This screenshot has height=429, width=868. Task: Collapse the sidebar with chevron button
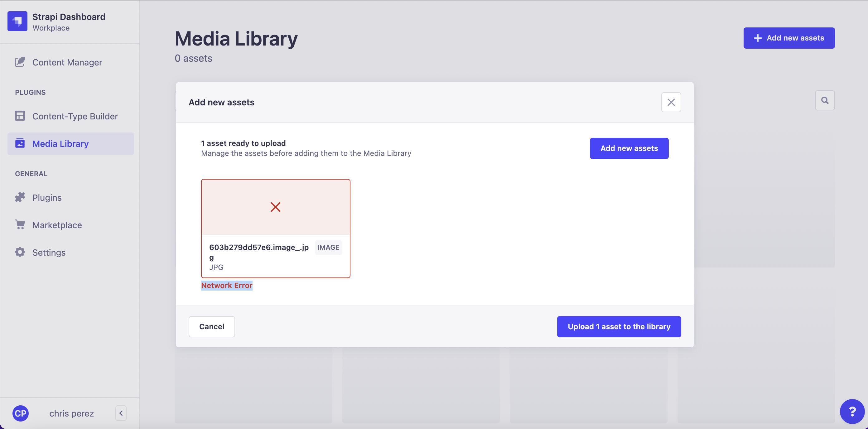tap(121, 413)
